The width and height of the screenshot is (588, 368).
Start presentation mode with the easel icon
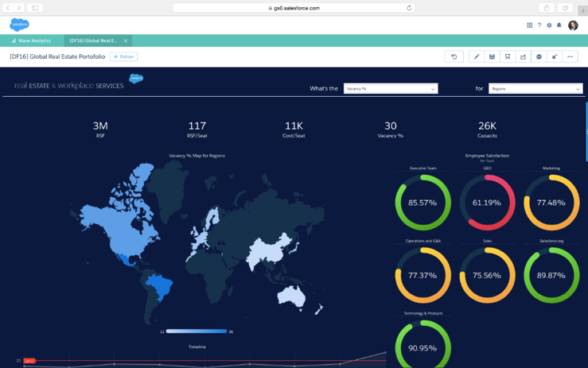click(508, 57)
